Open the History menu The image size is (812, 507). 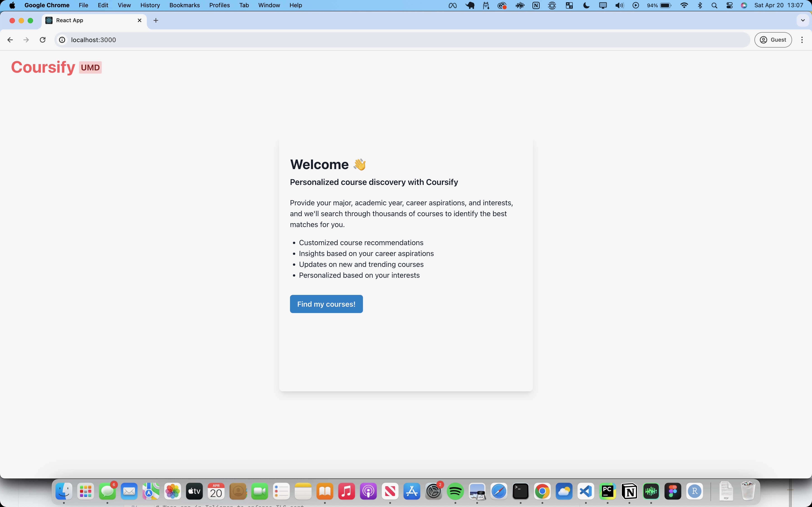150,5
